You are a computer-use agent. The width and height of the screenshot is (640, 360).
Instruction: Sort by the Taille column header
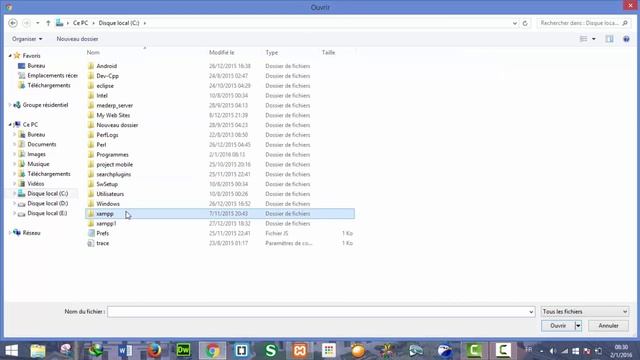pos(329,52)
